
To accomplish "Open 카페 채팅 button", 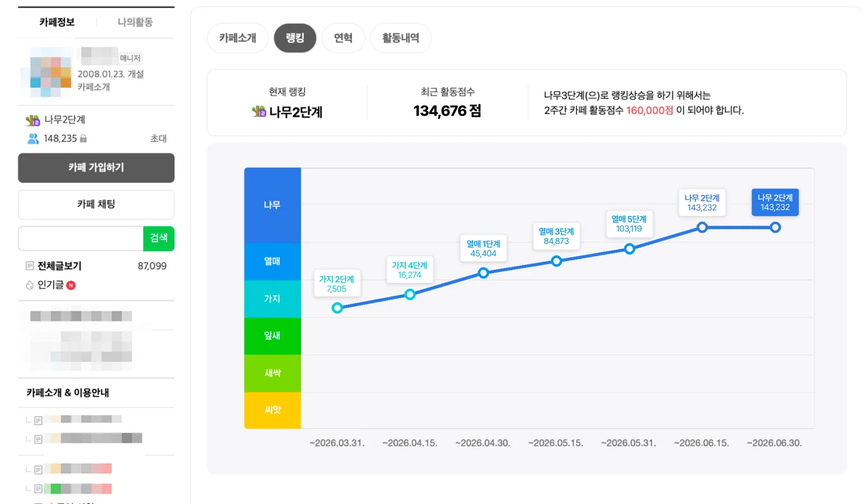I will 96,205.
